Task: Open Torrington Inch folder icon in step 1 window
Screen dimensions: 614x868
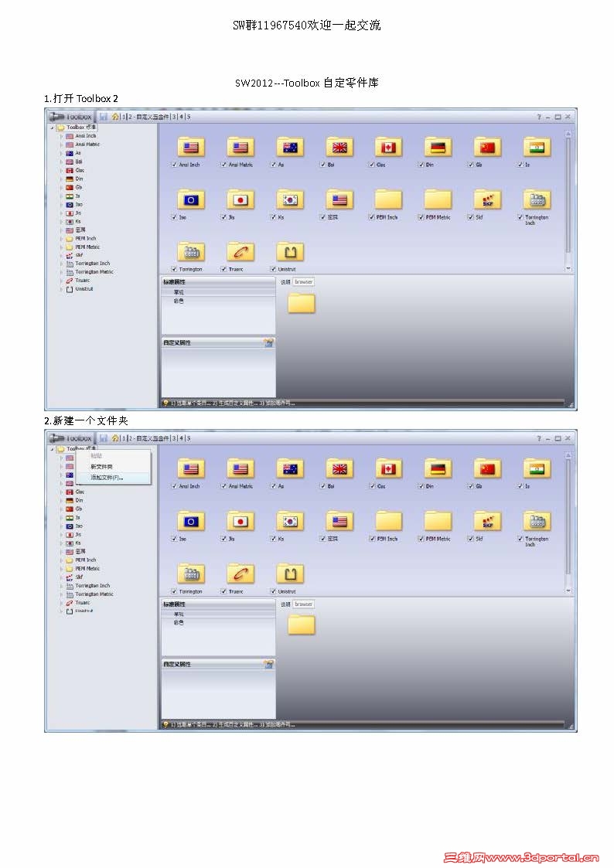Action: [537, 200]
